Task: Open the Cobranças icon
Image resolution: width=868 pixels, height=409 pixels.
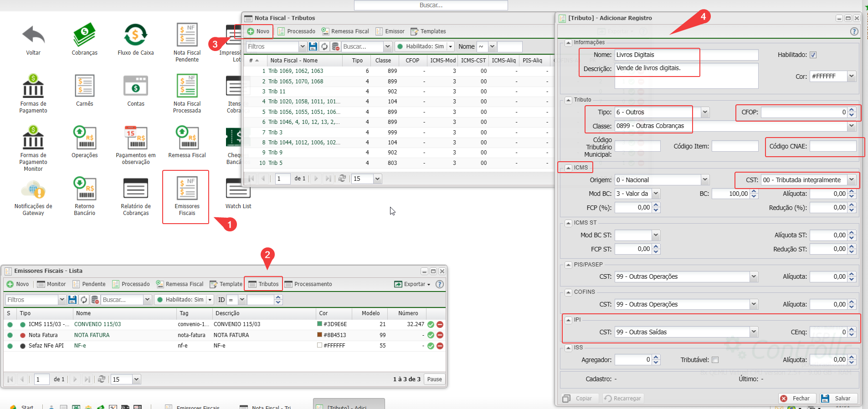Action: (84, 36)
